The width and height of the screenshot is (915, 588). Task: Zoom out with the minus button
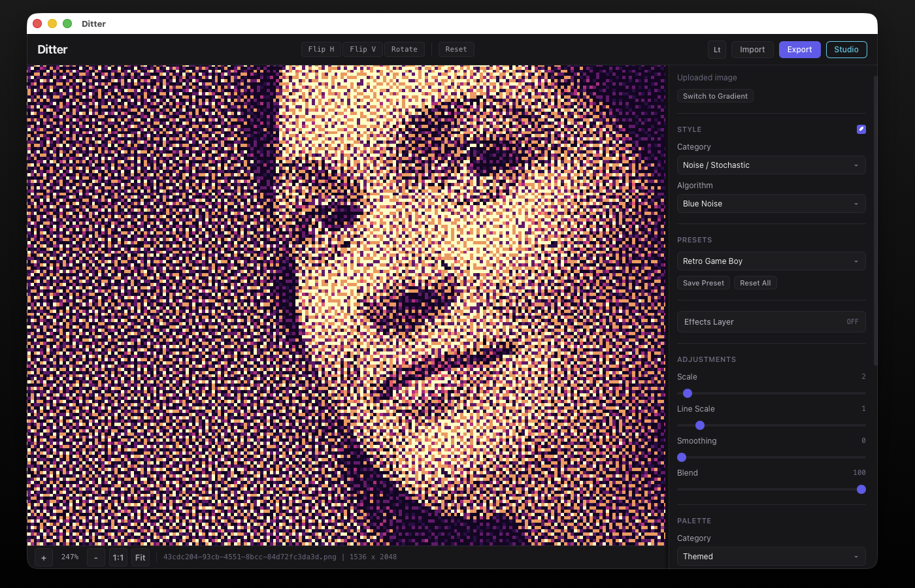(96, 557)
